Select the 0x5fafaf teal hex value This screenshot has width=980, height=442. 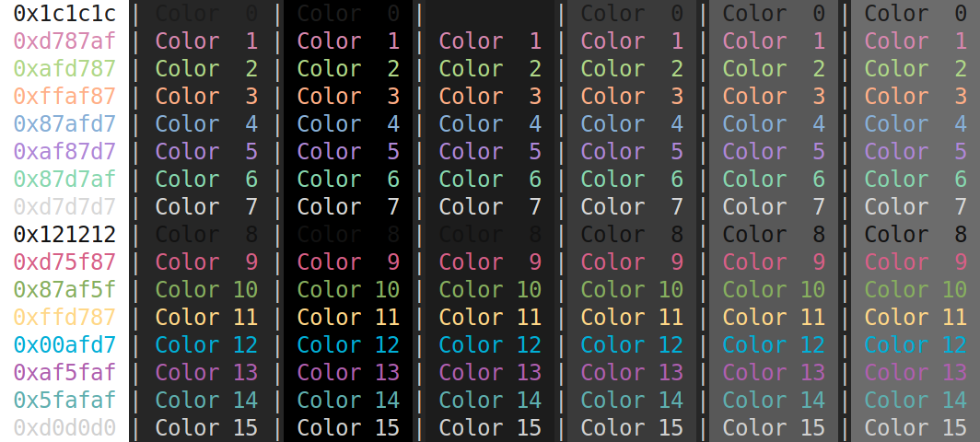point(64,401)
